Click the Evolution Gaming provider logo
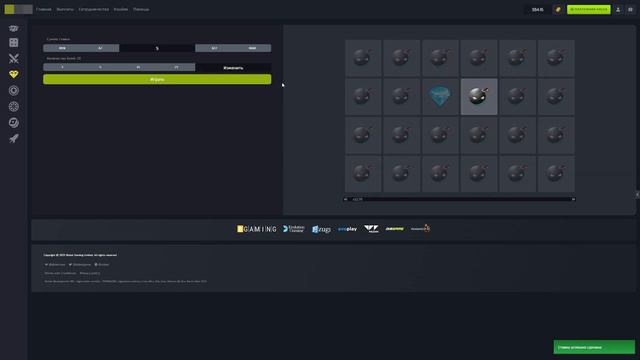640x360 pixels. [294, 229]
